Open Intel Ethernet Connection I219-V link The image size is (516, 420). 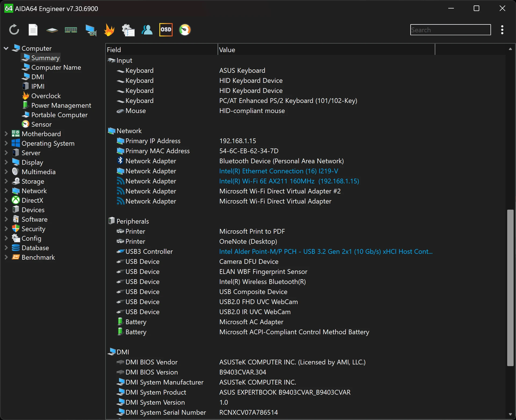(278, 171)
